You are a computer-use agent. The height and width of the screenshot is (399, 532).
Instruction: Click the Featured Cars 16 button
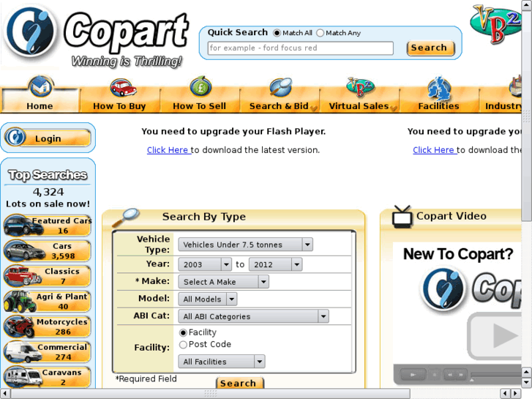click(x=48, y=225)
